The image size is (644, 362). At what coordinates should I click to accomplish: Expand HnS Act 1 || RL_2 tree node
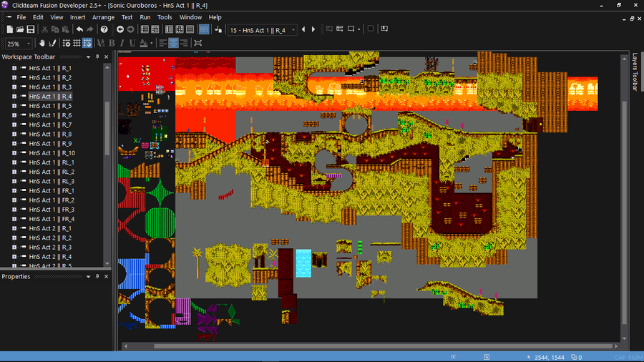coord(14,172)
